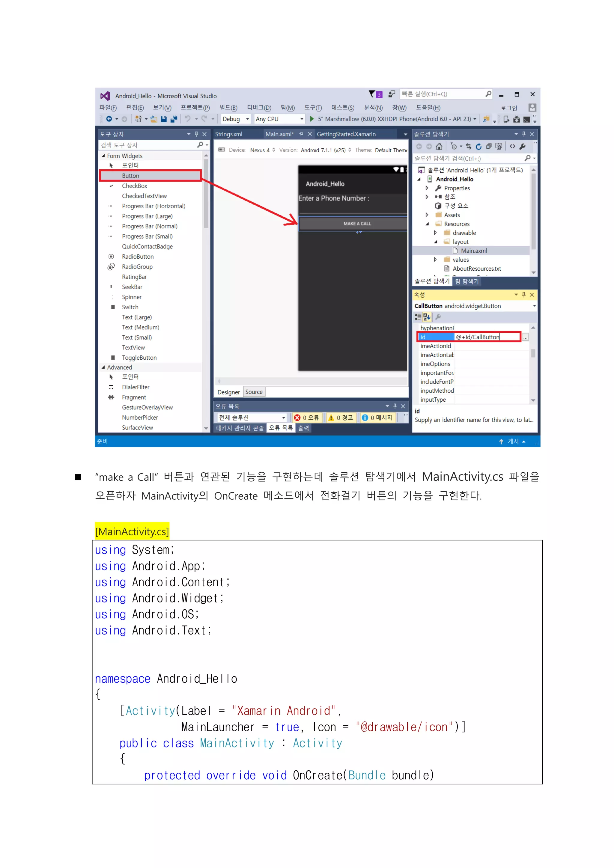Click the alphabetical sort icon in Properties panel

point(427,317)
